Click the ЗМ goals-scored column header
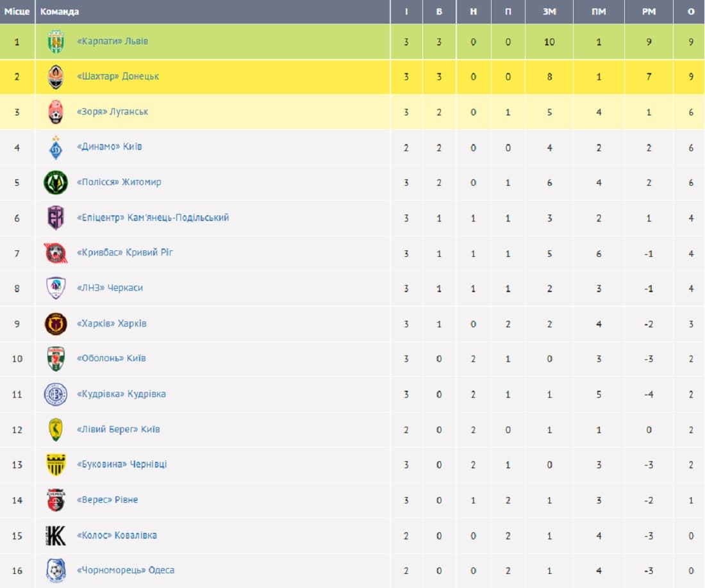Screen dimensions: 705x588 pyautogui.click(x=549, y=12)
